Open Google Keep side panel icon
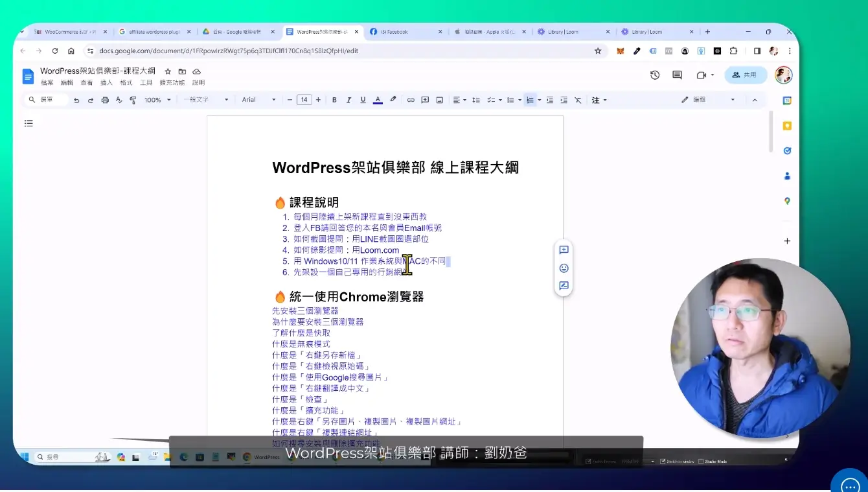The width and height of the screenshot is (868, 492). tap(787, 126)
